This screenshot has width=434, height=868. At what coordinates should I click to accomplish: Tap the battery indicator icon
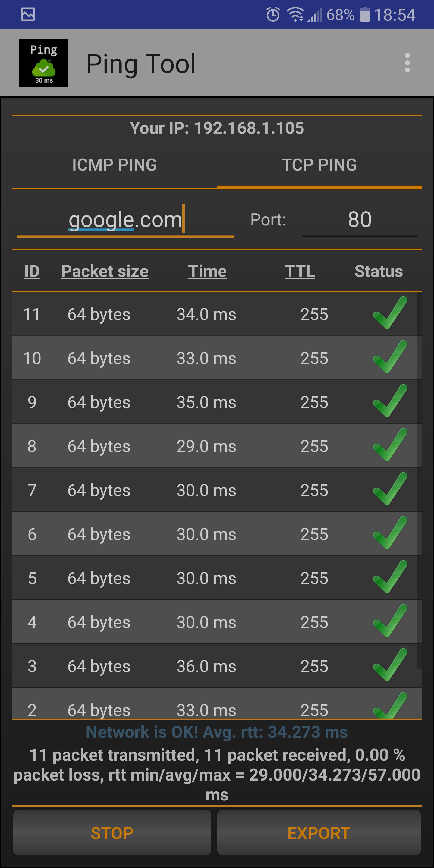click(365, 14)
